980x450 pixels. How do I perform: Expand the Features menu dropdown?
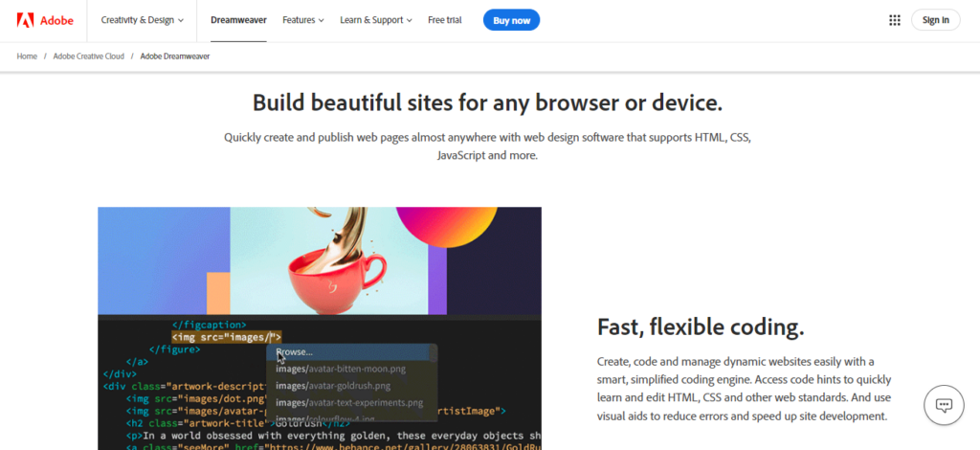(x=303, y=20)
